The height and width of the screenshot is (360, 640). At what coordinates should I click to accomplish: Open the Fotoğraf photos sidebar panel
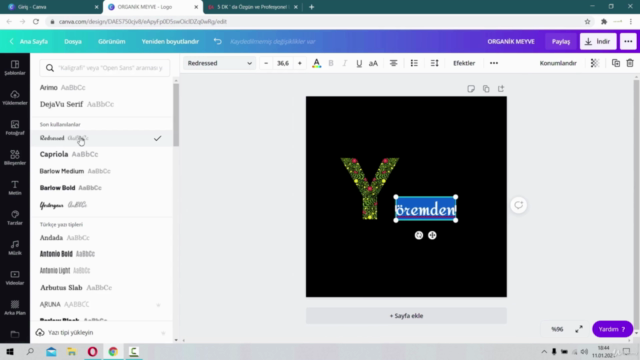click(15, 128)
